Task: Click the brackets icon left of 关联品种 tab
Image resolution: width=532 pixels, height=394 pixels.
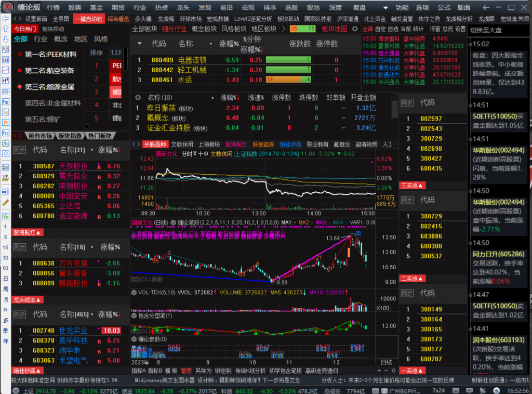Action: click(x=136, y=144)
